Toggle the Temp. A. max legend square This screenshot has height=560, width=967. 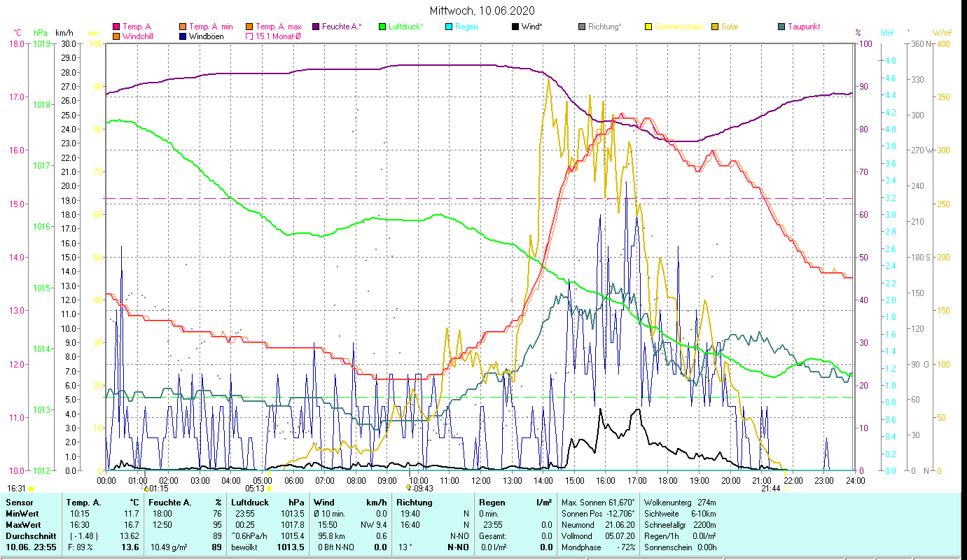point(249,27)
